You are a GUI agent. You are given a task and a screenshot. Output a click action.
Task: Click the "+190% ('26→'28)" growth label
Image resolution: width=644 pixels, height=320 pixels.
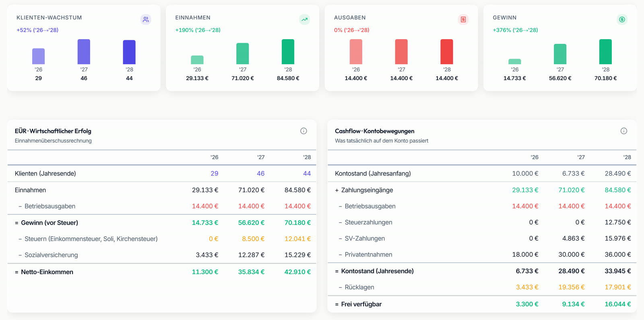[198, 30]
